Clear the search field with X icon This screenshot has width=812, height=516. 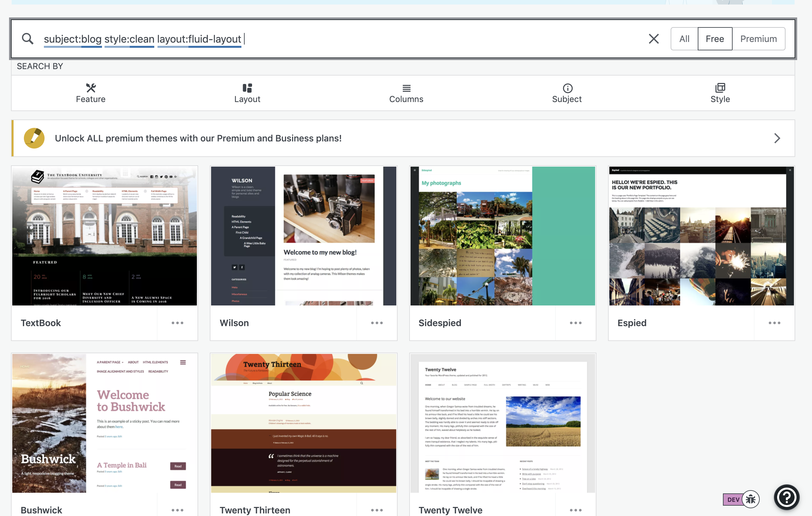pyautogui.click(x=654, y=39)
